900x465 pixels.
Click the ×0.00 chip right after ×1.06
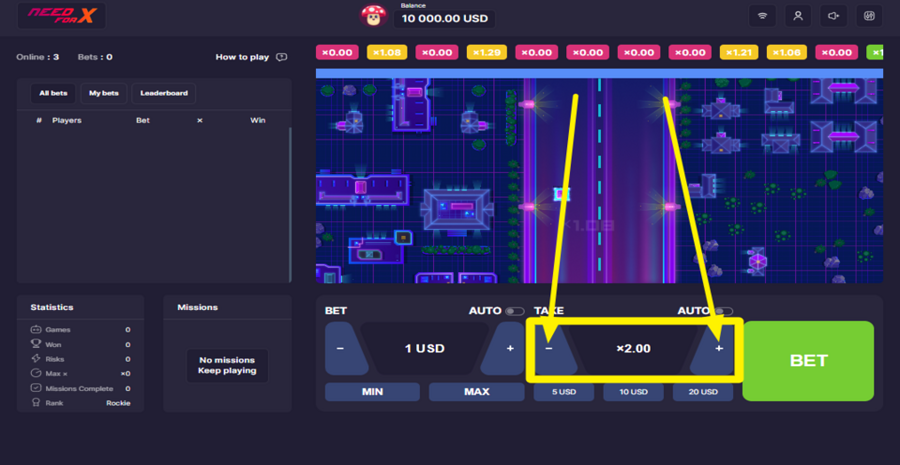tap(837, 52)
